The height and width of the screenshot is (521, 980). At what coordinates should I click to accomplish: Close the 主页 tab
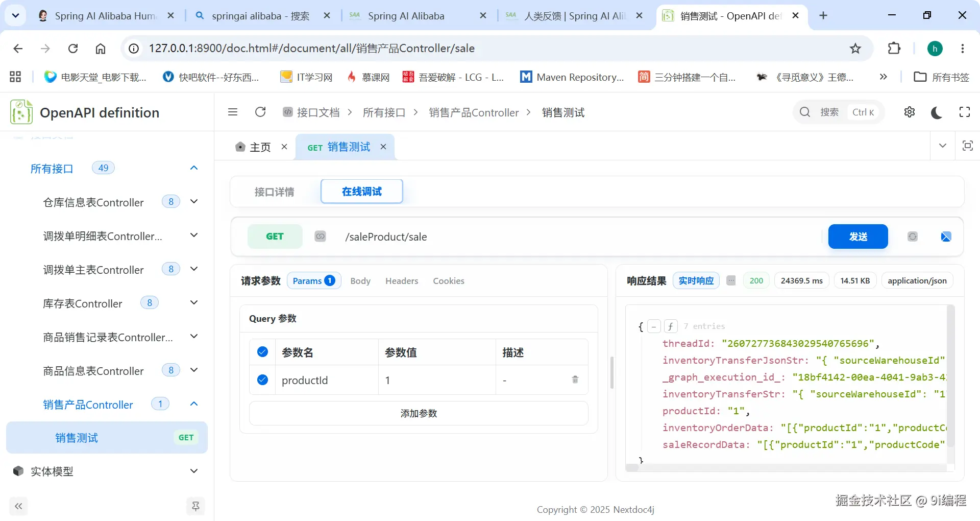point(284,147)
